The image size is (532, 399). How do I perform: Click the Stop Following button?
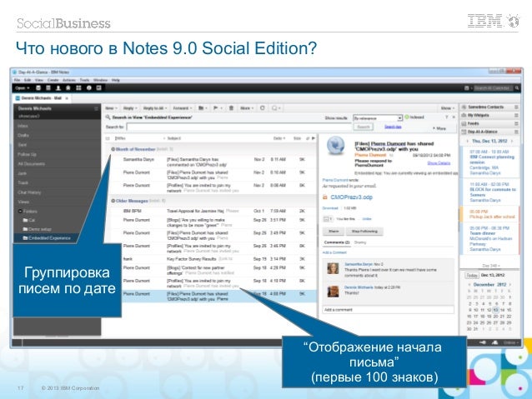tap(364, 232)
